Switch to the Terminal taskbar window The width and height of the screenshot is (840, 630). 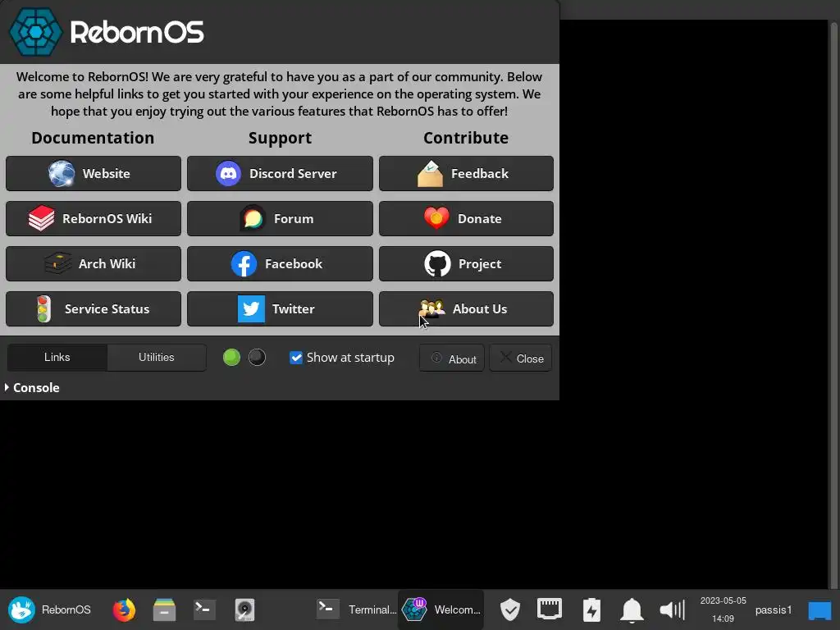356,609
